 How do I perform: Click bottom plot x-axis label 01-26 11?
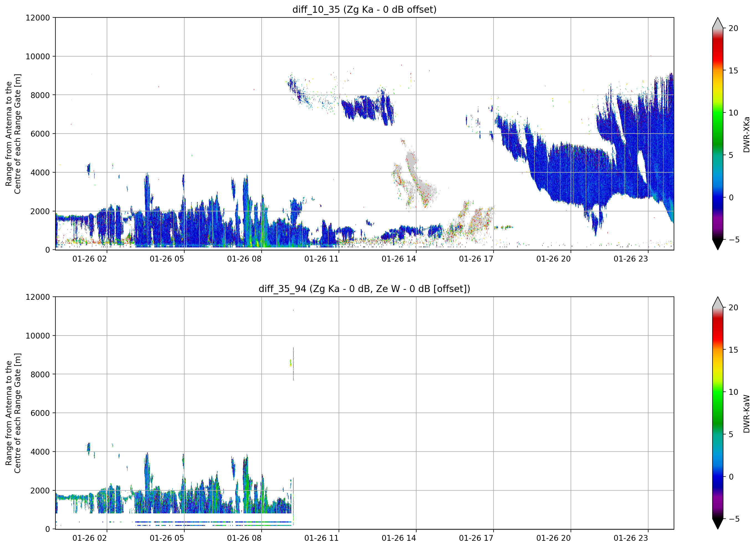click(x=322, y=538)
